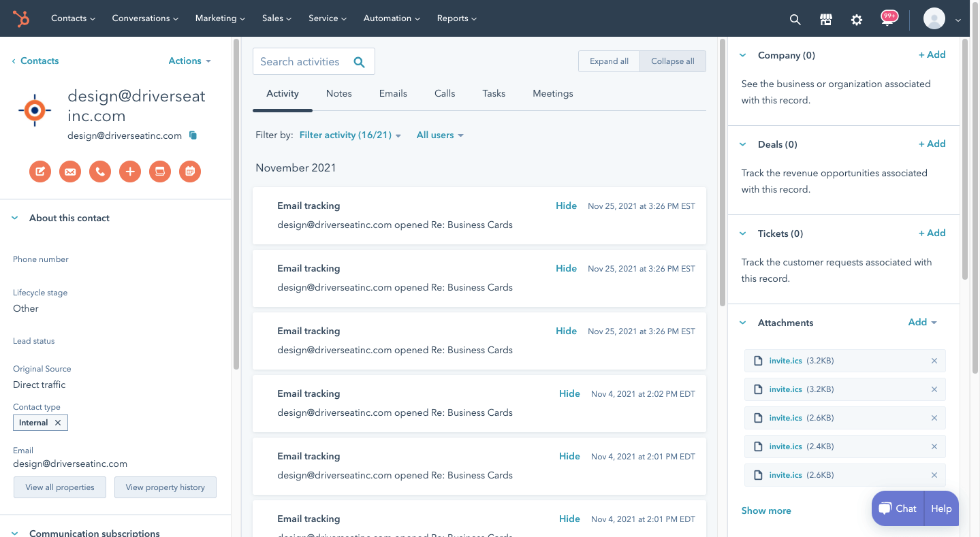Switch to the Tasks tab
The width and height of the screenshot is (980, 537).
tap(494, 93)
